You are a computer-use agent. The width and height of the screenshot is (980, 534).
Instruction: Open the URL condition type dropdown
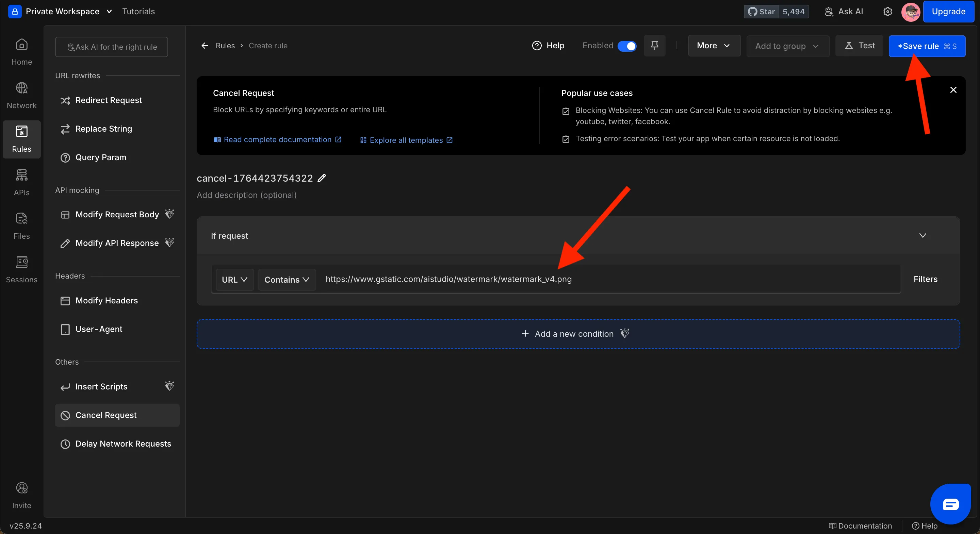234,279
